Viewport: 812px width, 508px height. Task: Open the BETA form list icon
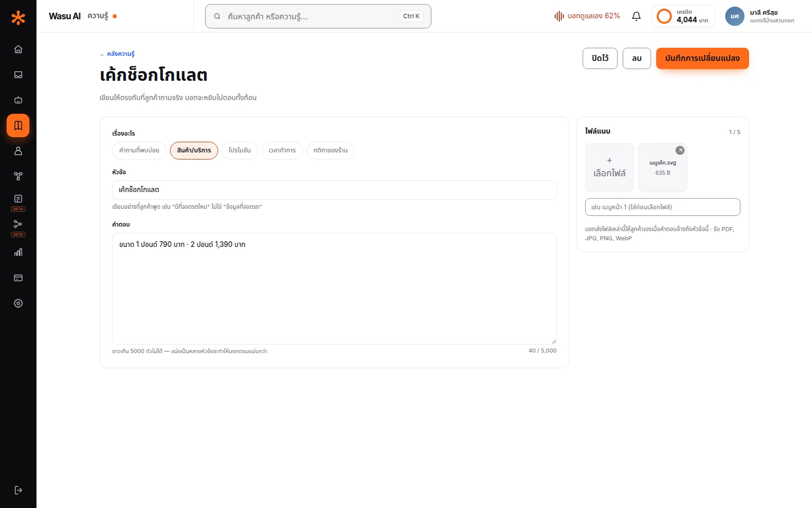[18, 199]
